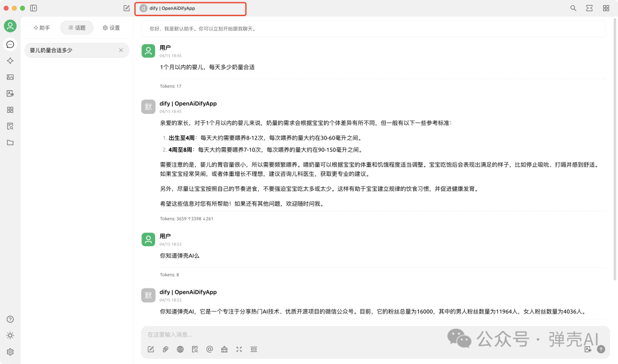Clear context using the lines icon
Image resolution: width=618 pixels, height=364 pixels.
pos(254,350)
